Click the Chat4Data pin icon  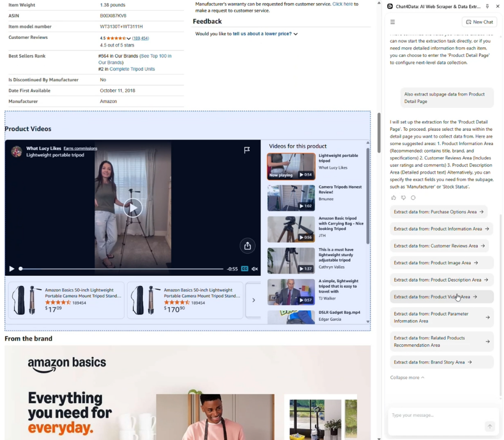(x=486, y=6)
